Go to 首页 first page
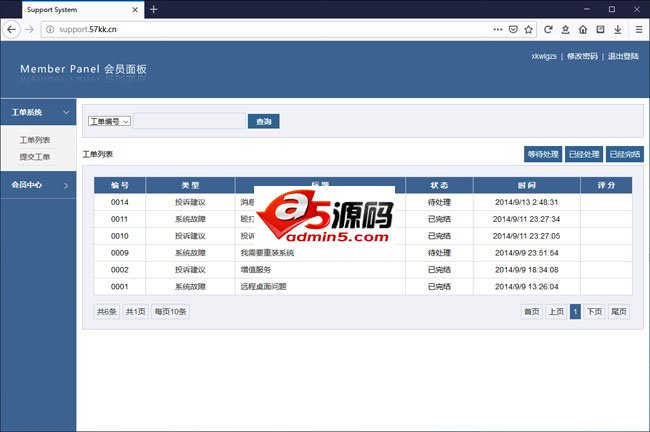 pyautogui.click(x=531, y=311)
